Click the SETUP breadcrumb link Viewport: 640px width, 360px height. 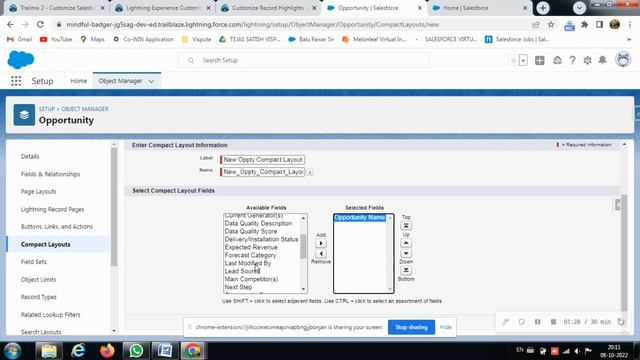[47, 109]
